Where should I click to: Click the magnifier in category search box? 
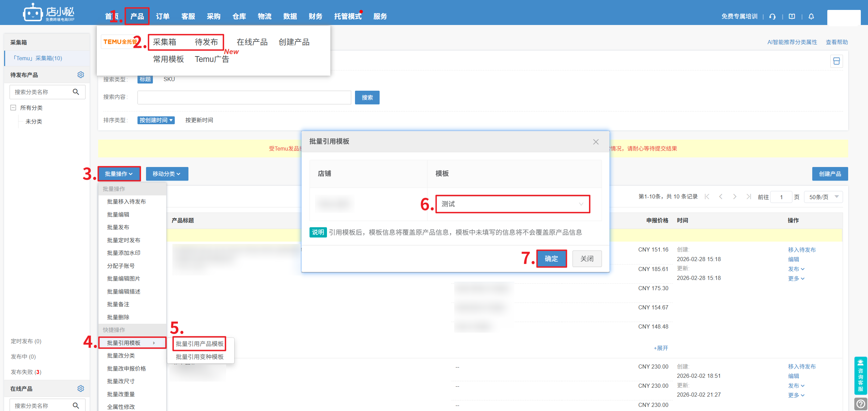point(76,92)
